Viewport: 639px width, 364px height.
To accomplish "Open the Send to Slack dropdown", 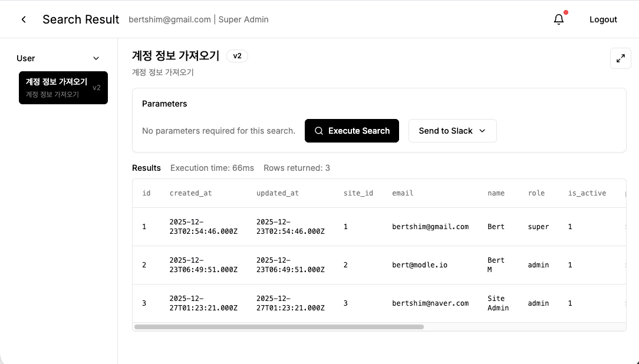I will point(452,130).
